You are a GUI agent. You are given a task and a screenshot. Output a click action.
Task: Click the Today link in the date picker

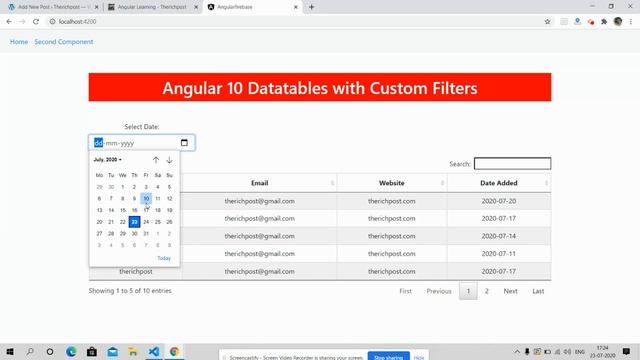point(164,258)
